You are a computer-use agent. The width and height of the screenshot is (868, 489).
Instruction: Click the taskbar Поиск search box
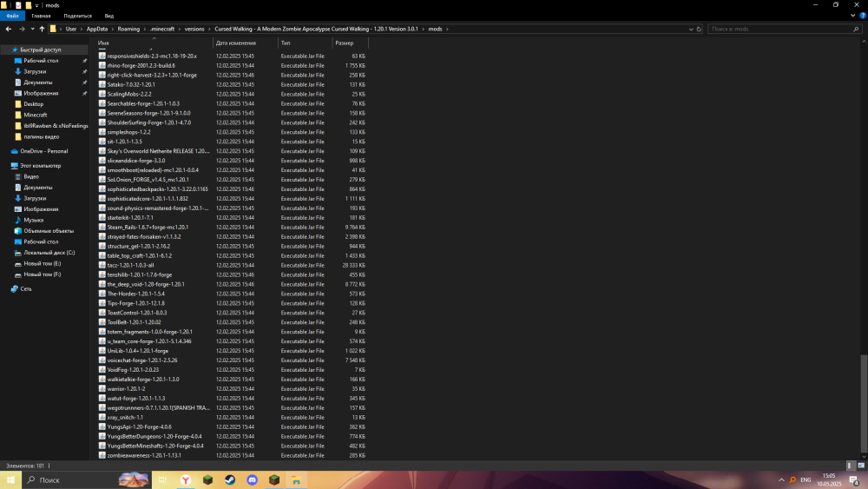tap(86, 480)
